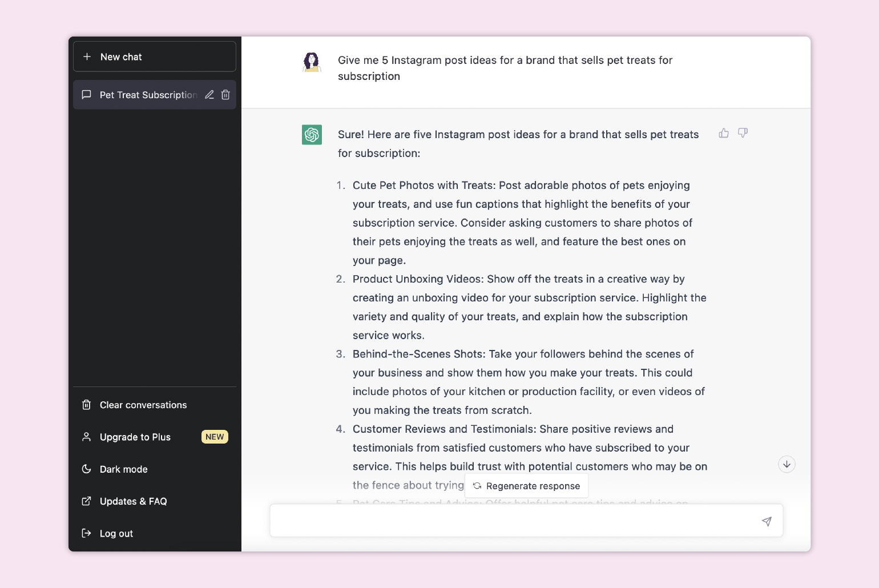This screenshot has width=879, height=588.
Task: Select Clear conversations in sidebar
Action: pos(143,405)
